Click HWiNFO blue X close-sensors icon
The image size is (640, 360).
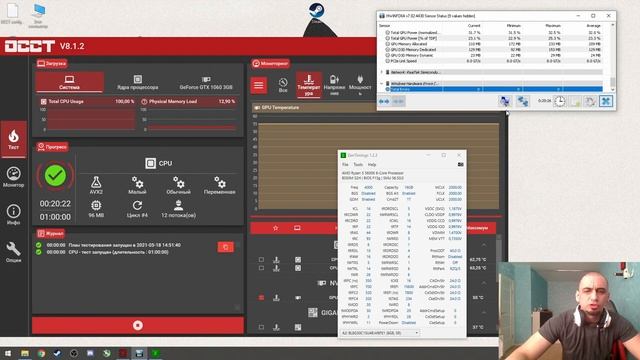[x=606, y=101]
